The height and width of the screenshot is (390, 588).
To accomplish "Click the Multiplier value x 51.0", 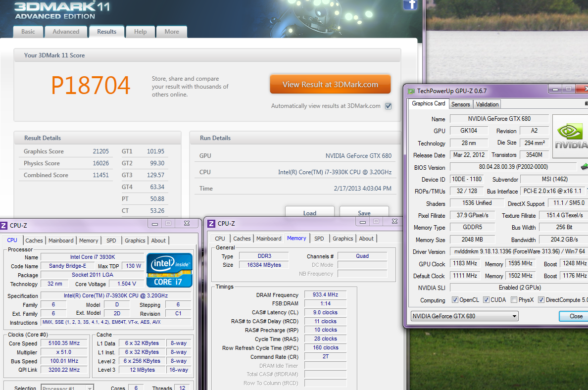I will click(x=64, y=352).
